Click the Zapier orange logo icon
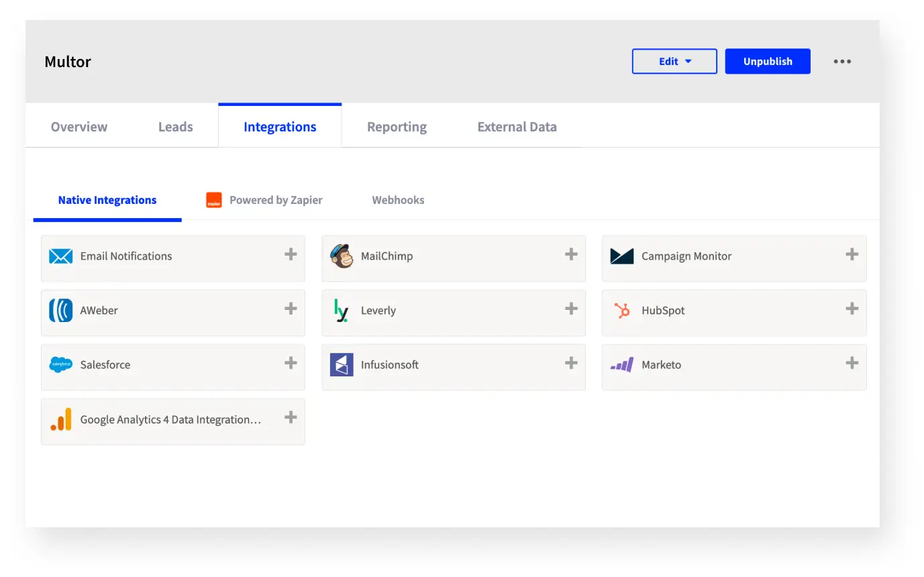The height and width of the screenshot is (577, 924). tap(213, 200)
